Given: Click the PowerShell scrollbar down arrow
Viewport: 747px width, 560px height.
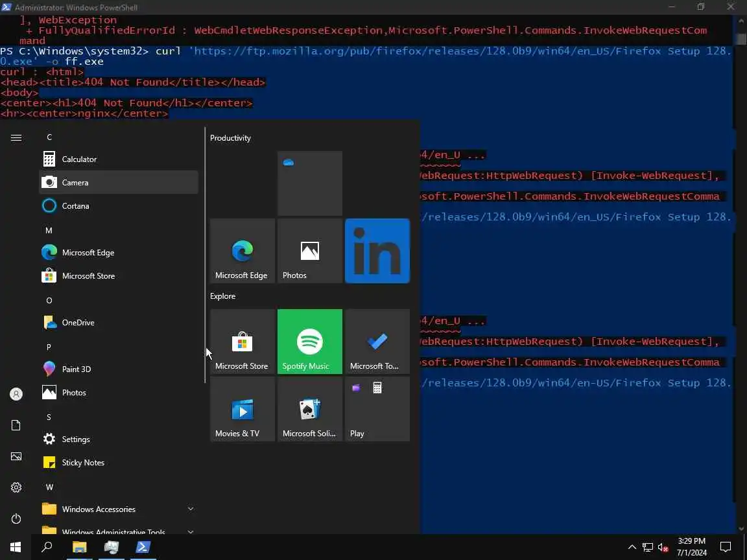Looking at the screenshot, I should [x=741, y=529].
